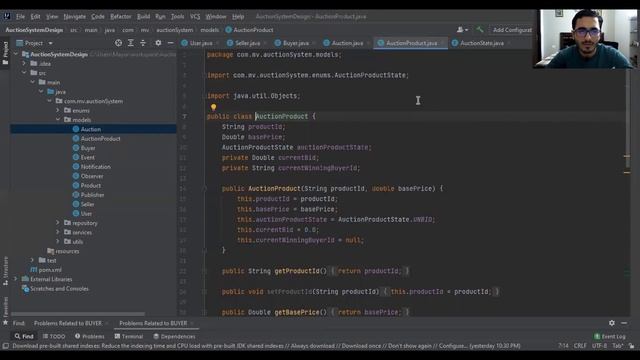Click the Expand All icon in Project panel
This screenshot has height=360, width=640.
(x=131, y=43)
